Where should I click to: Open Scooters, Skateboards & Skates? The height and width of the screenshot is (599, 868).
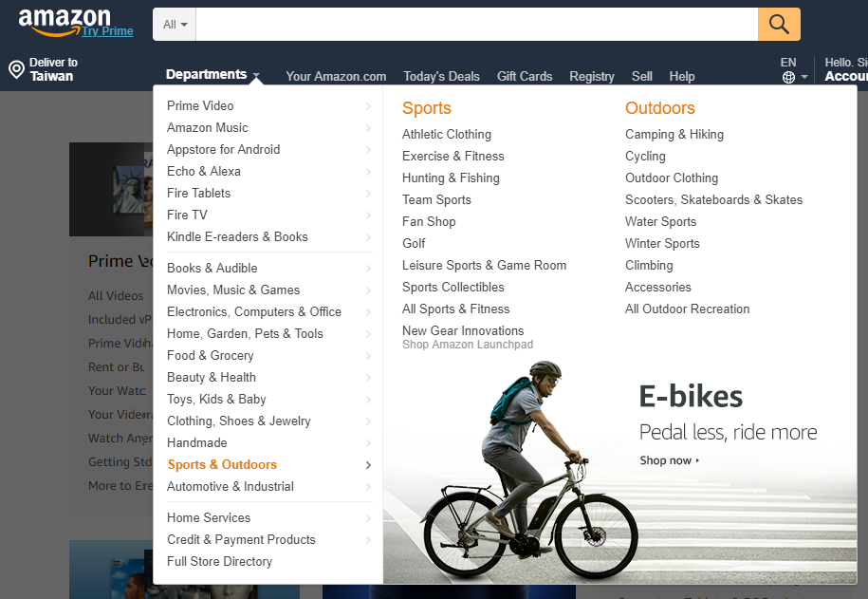[713, 200]
